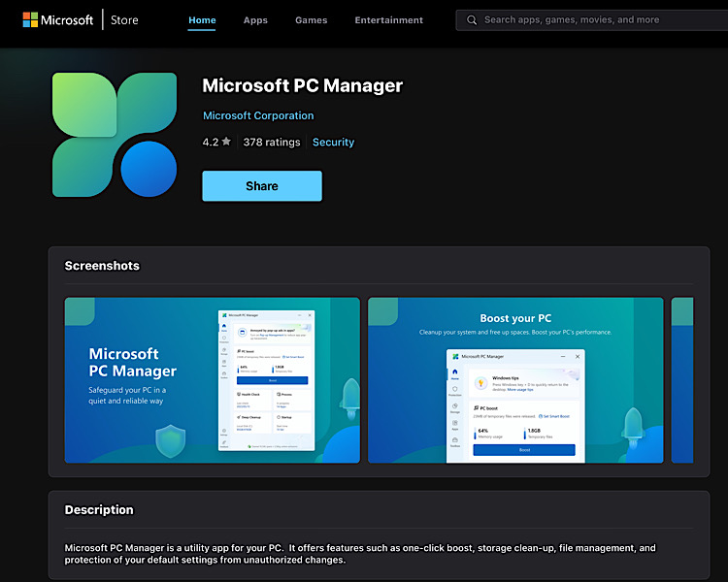This screenshot has width=728, height=582.
Task: Open the third partially visible screenshot
Action: pos(682,380)
